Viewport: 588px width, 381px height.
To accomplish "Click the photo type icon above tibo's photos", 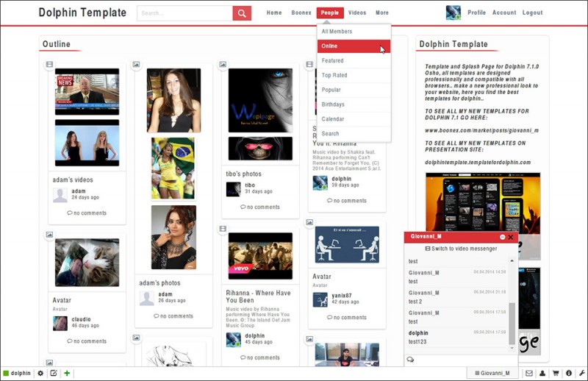I will (223, 65).
